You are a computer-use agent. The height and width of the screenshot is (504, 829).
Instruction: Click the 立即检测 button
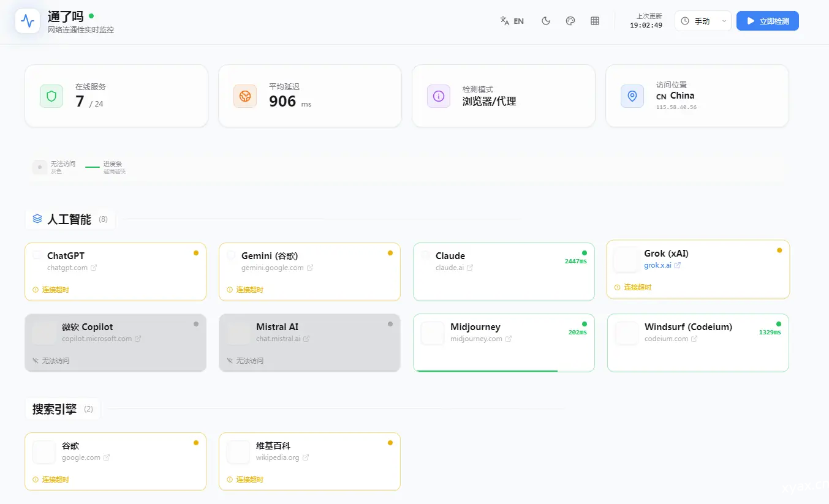[767, 21]
